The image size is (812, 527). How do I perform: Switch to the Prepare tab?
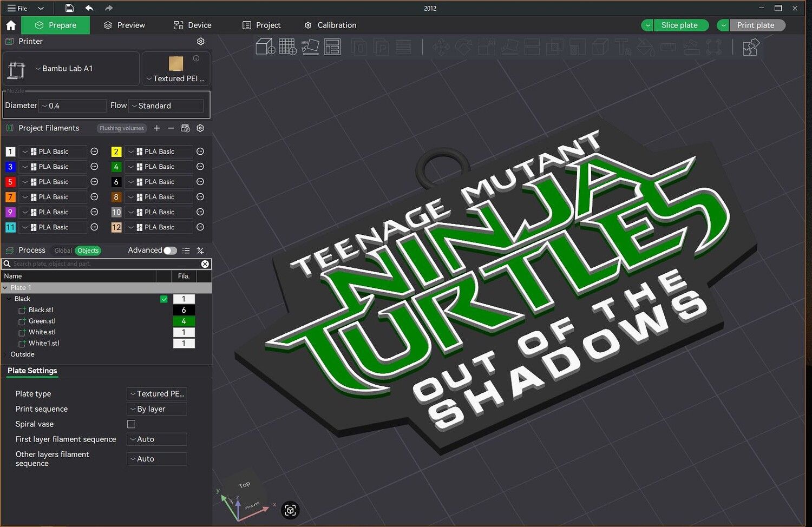point(56,25)
